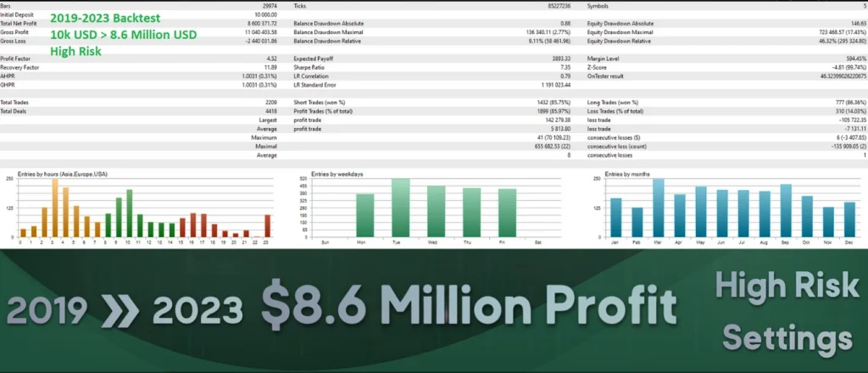868x373 pixels.
Task: Select LR Standard Error value 1 191 023.44
Action: coord(555,86)
